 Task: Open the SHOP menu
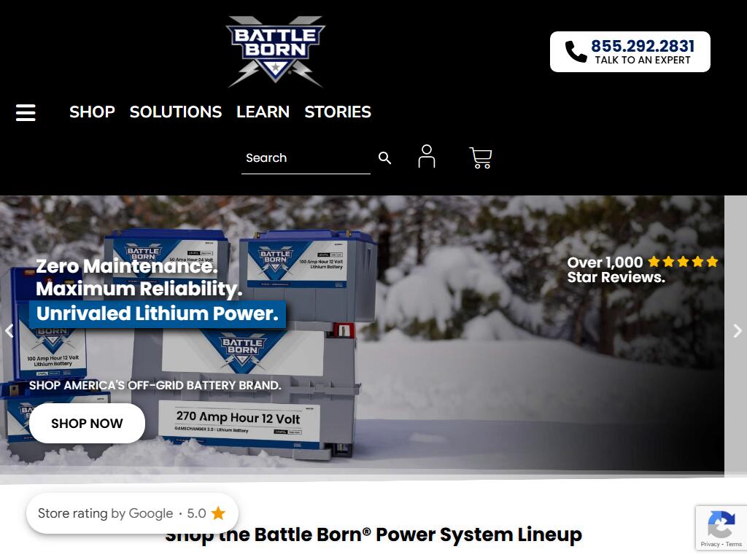(92, 112)
